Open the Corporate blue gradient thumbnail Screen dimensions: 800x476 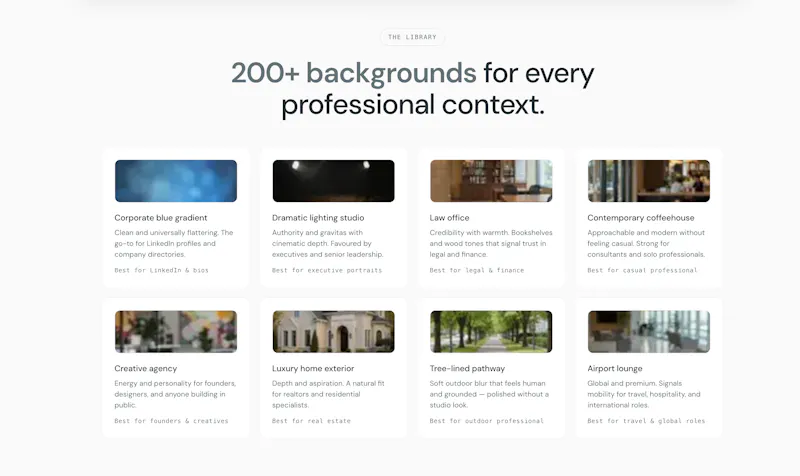(176, 181)
